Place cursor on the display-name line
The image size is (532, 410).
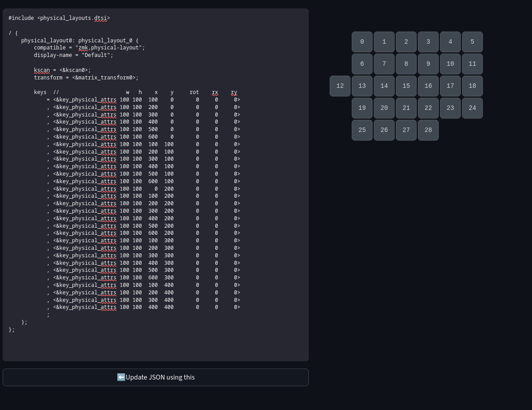(73, 55)
